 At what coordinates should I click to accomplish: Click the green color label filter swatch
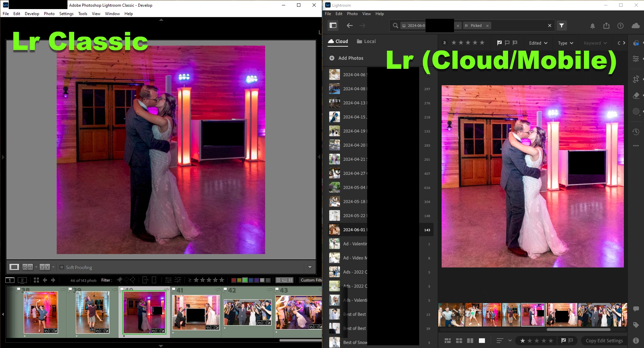pos(245,280)
